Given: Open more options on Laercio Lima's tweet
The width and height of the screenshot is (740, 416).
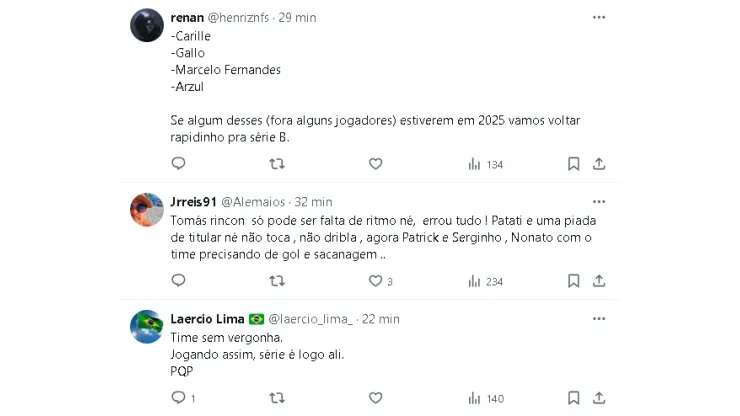Looking at the screenshot, I should click(x=598, y=318).
